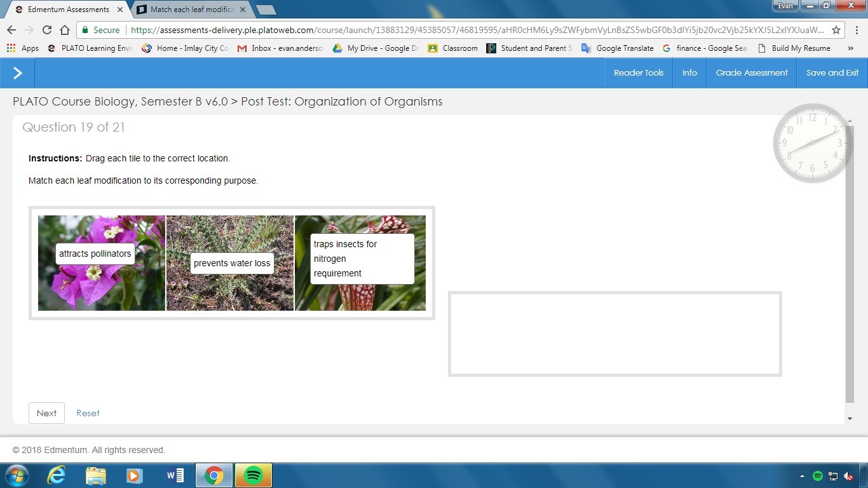Go to the browser home page icon
Image resolution: width=868 pixels, height=488 pixels.
[64, 30]
